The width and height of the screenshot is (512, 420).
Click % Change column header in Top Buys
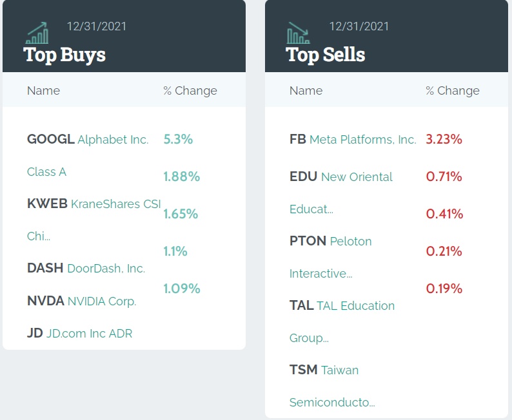point(190,91)
